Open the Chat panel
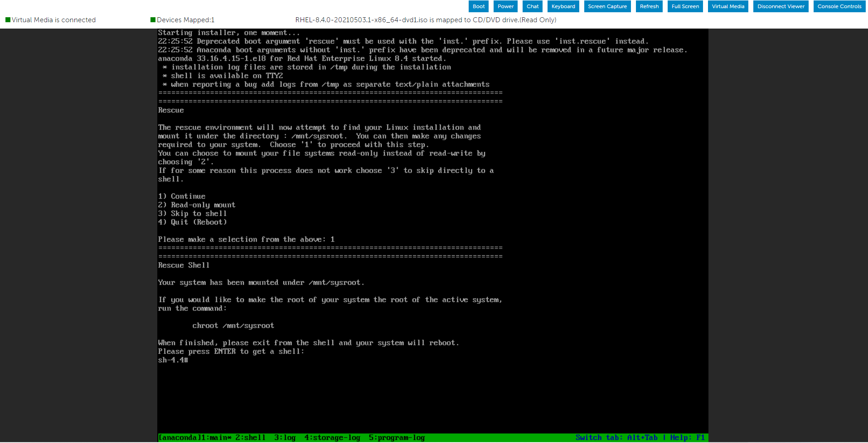 pyautogui.click(x=532, y=6)
